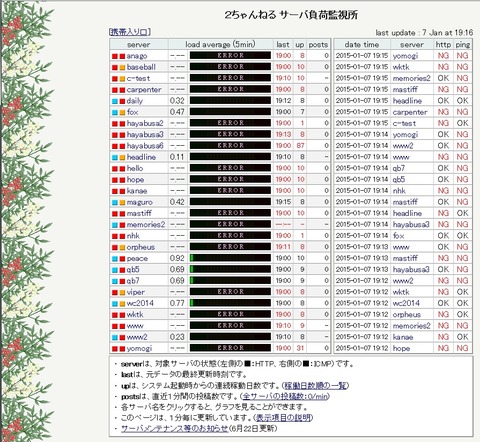Click the orange ICMP square beside orpheus

pos(122,248)
